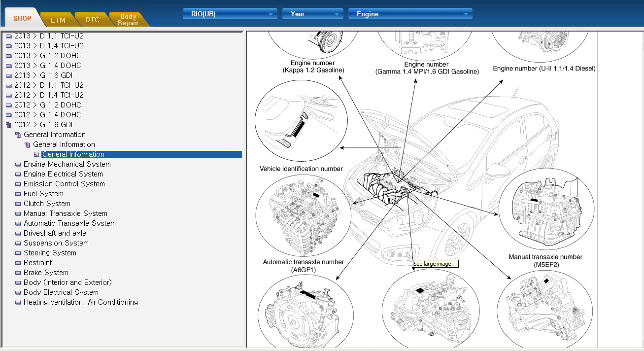Click book icon beside Brake System
Screen dimensions: 644x351
[x=18, y=273]
